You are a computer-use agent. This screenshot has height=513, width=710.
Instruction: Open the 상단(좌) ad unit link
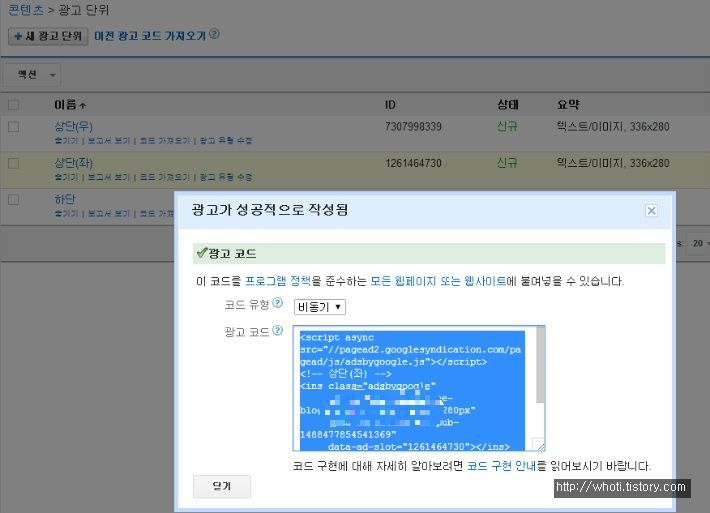pos(73,162)
